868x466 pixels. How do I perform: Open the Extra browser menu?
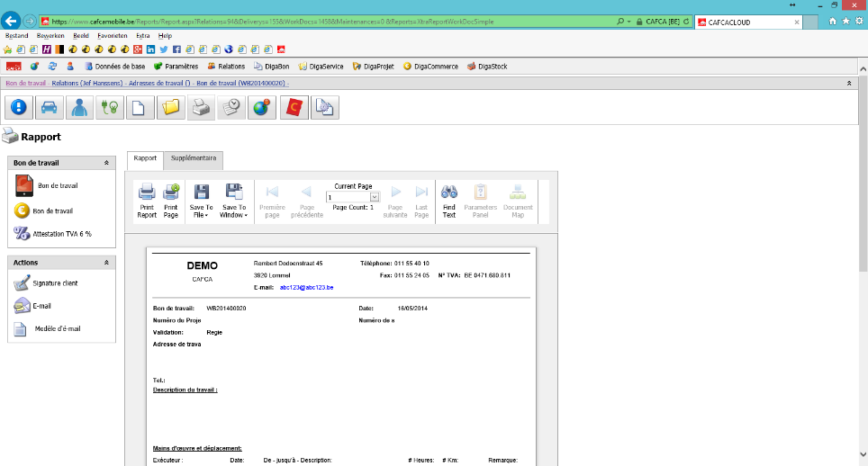click(x=143, y=35)
